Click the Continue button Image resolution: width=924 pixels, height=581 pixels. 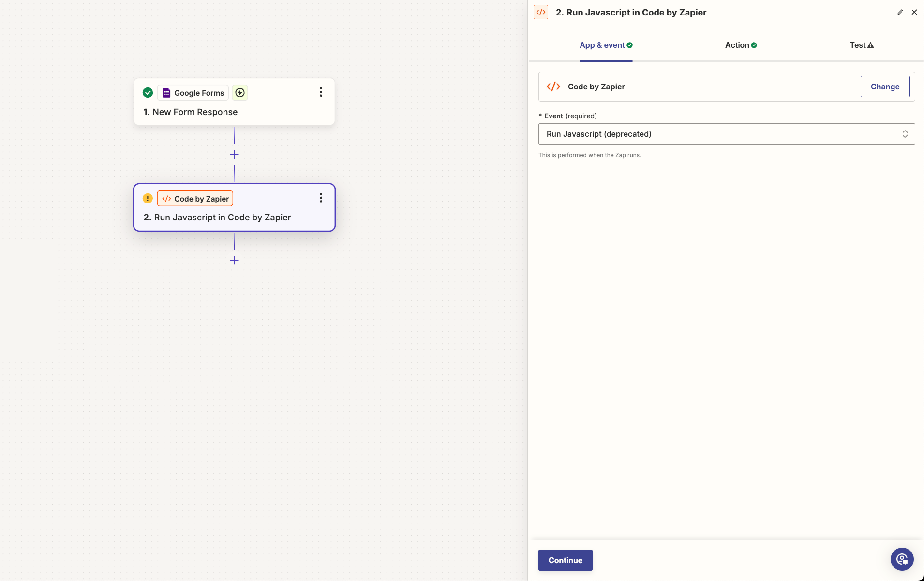[565, 560]
